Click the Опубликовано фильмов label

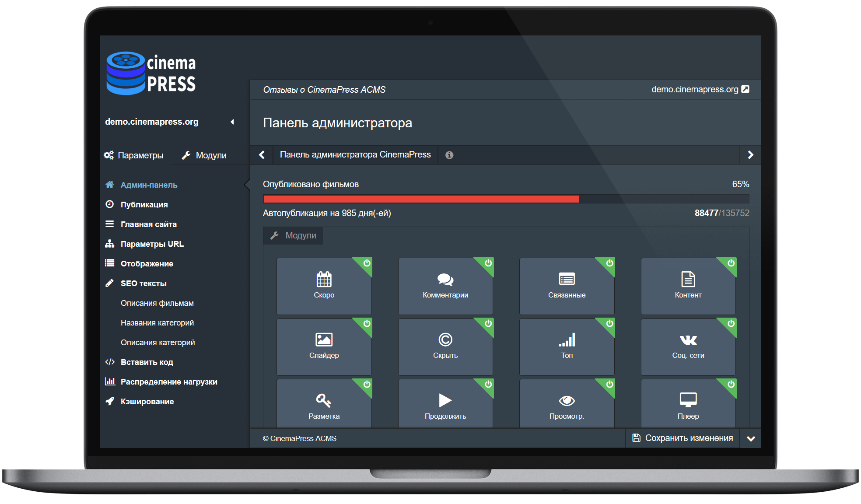(x=311, y=184)
